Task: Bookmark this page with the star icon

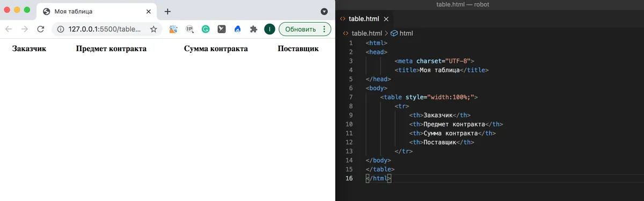Action: click(x=153, y=29)
